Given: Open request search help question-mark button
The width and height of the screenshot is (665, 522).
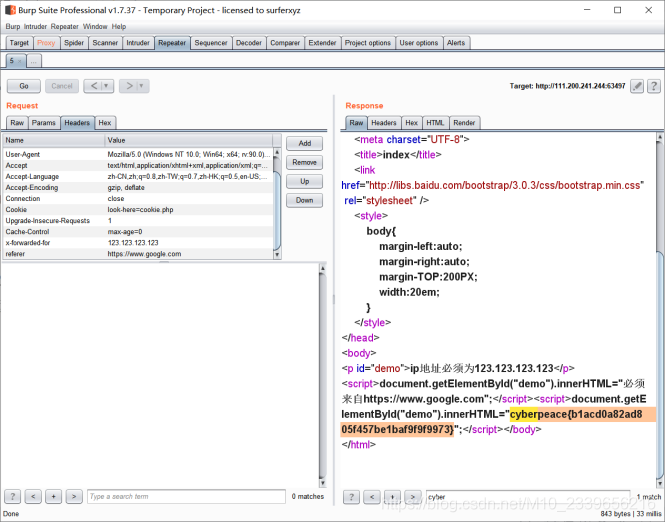Looking at the screenshot, I should pos(12,496).
